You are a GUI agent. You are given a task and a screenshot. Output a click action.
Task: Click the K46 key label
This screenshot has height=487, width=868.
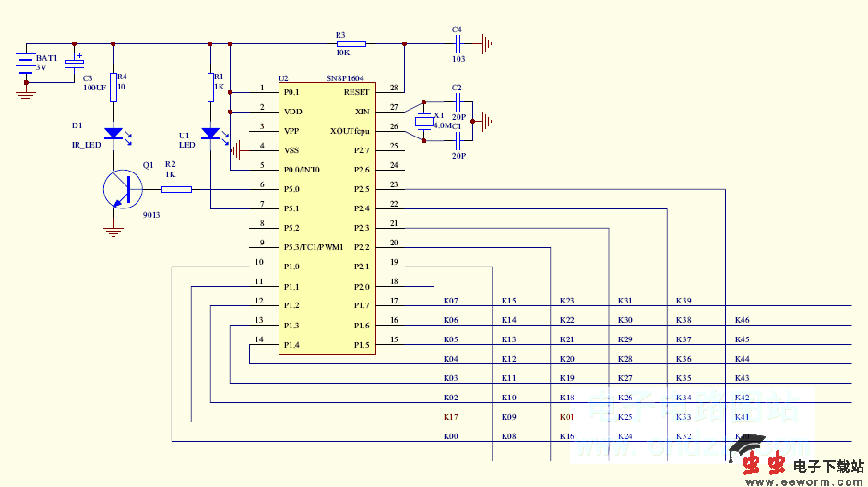[x=742, y=320]
